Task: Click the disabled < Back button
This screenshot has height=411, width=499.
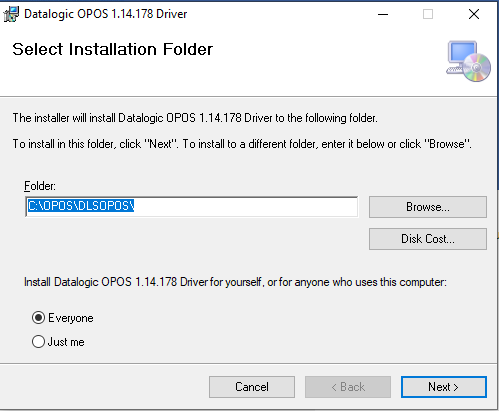Action: click(x=348, y=387)
